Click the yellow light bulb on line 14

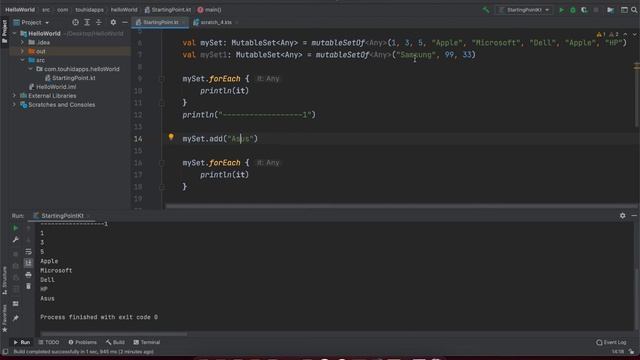tap(171, 137)
